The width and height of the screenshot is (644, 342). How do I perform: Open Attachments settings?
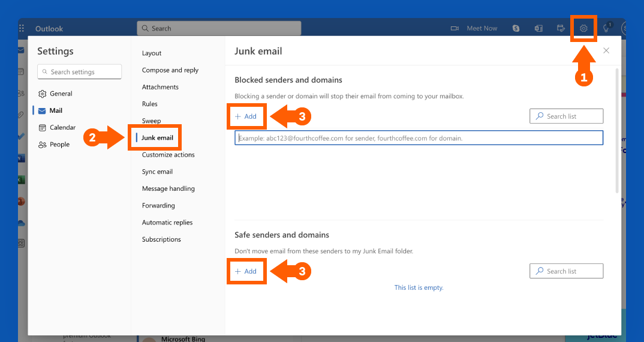pyautogui.click(x=160, y=87)
